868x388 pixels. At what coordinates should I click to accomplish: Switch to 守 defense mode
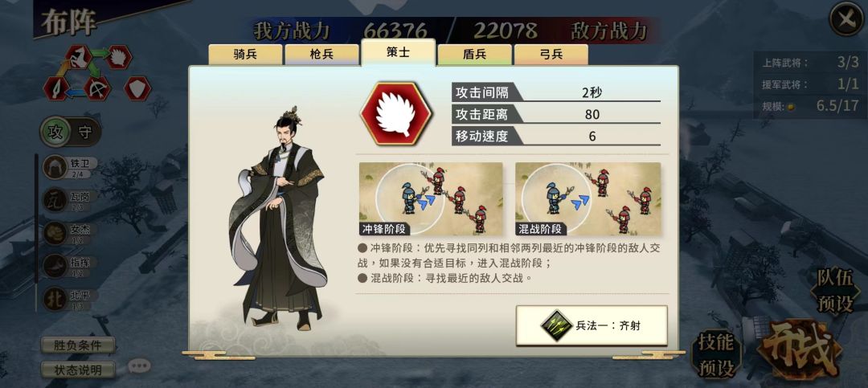click(85, 132)
